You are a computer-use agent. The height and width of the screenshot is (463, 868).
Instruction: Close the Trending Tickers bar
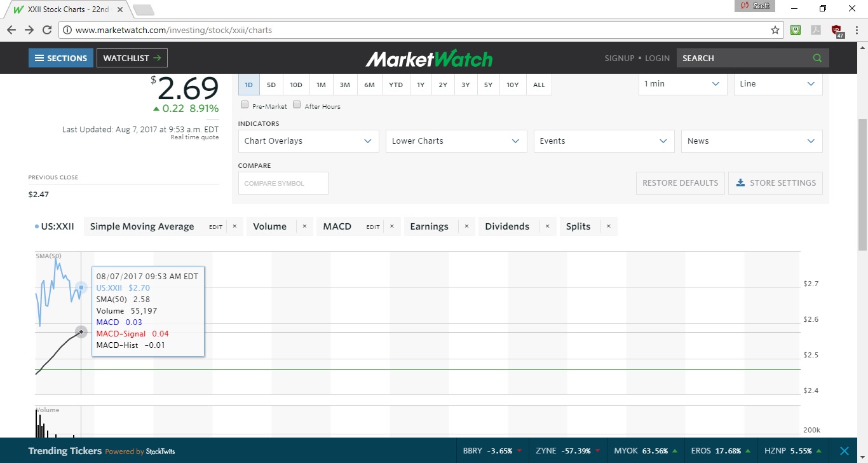tap(844, 451)
